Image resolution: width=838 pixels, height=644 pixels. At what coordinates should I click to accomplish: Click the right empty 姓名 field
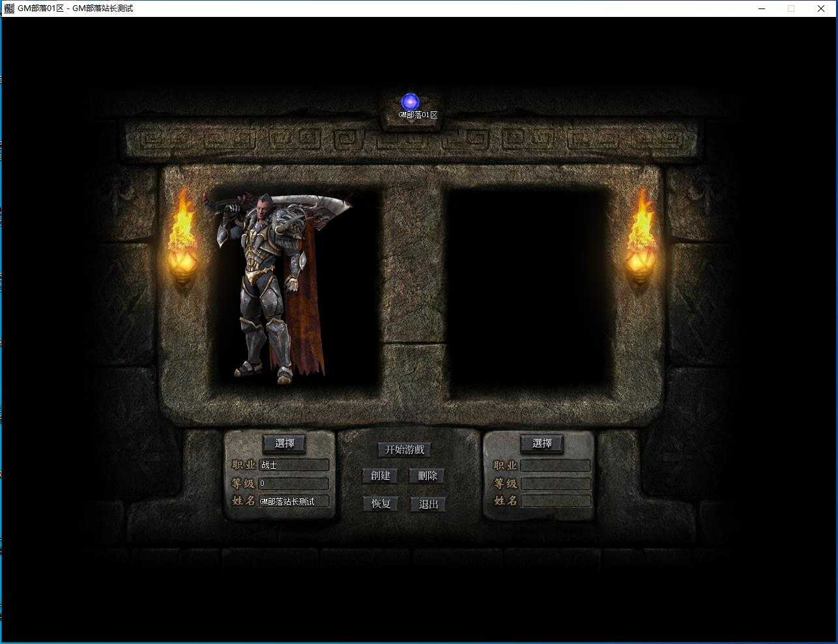click(x=556, y=501)
